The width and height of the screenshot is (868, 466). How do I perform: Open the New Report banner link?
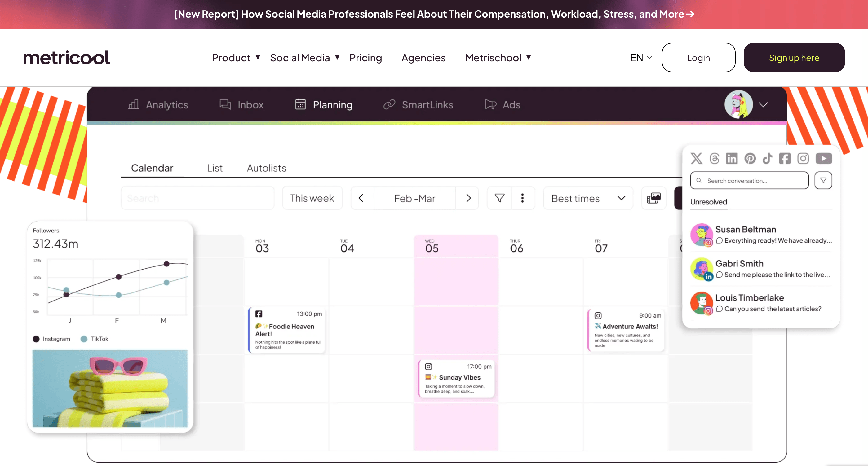tap(434, 14)
